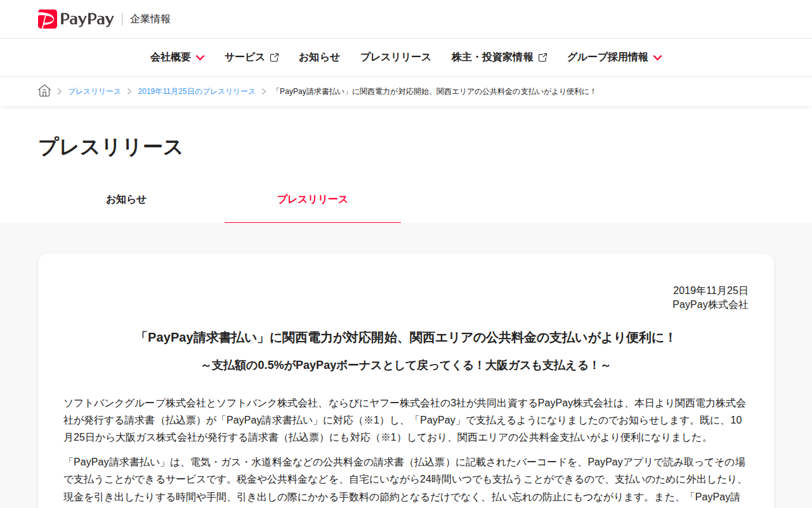Screen dimensions: 812x508
Task: Click the グループ採用情報 chevron arrow
Action: [x=657, y=58]
